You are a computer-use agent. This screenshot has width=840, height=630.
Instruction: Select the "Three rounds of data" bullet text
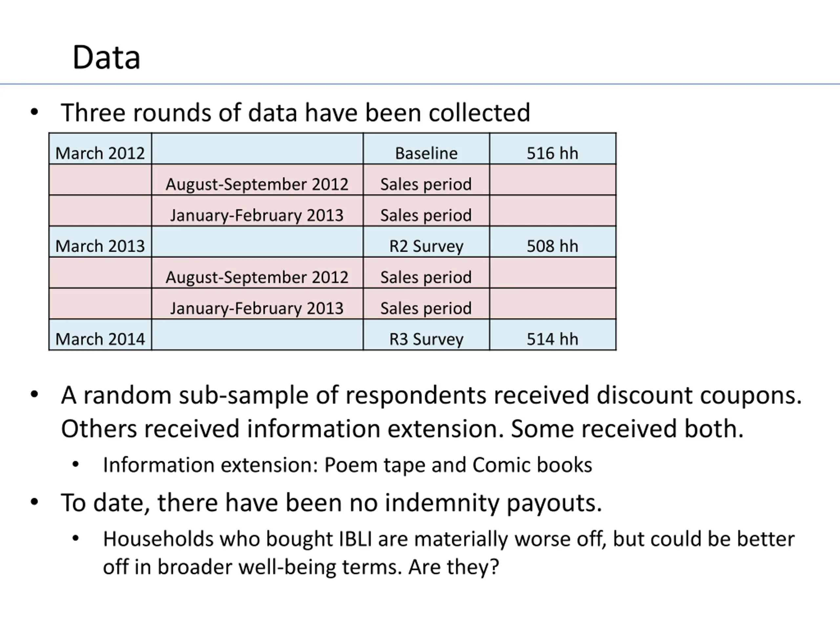pos(295,113)
